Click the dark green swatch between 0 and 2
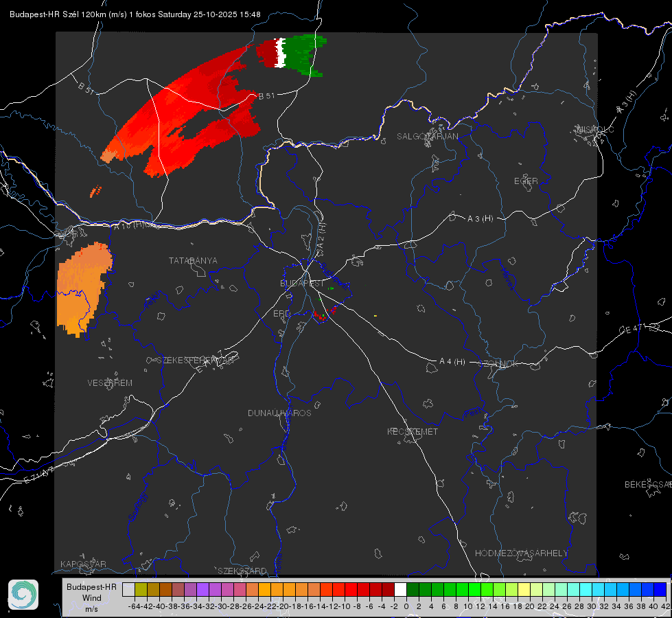 click(x=413, y=589)
